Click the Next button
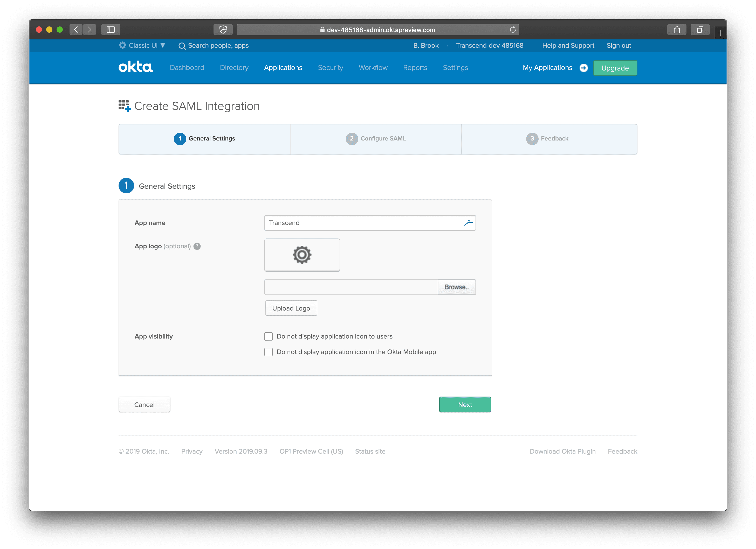This screenshot has height=549, width=756. 465,404
